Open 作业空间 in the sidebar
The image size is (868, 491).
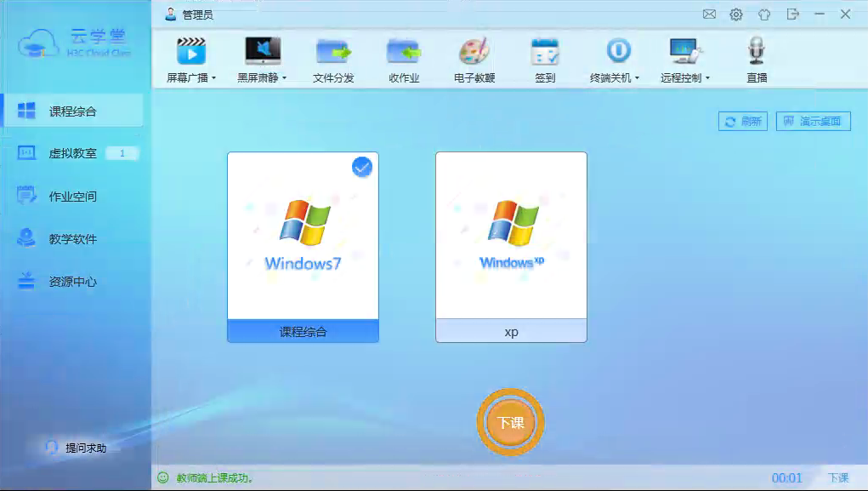tap(73, 197)
